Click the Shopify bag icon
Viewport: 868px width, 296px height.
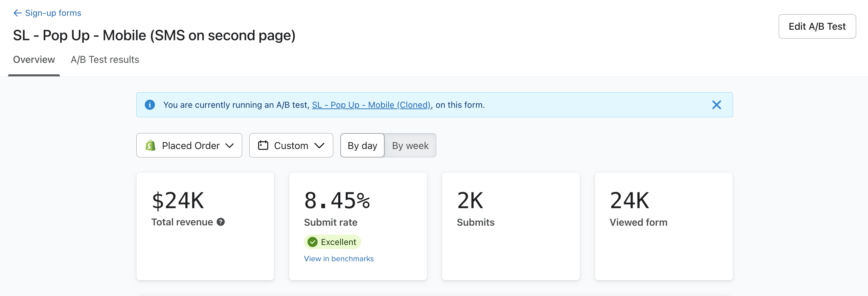[x=151, y=145]
